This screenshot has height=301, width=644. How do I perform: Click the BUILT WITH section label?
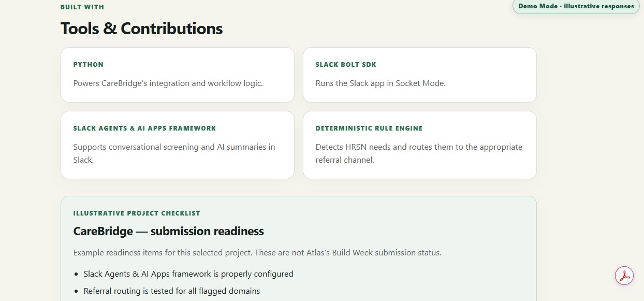coord(82,7)
